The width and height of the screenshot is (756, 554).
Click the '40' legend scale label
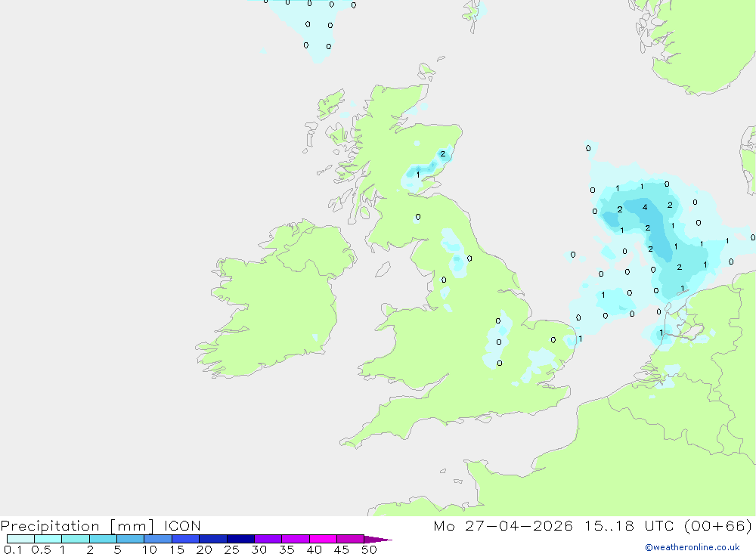[x=314, y=549]
